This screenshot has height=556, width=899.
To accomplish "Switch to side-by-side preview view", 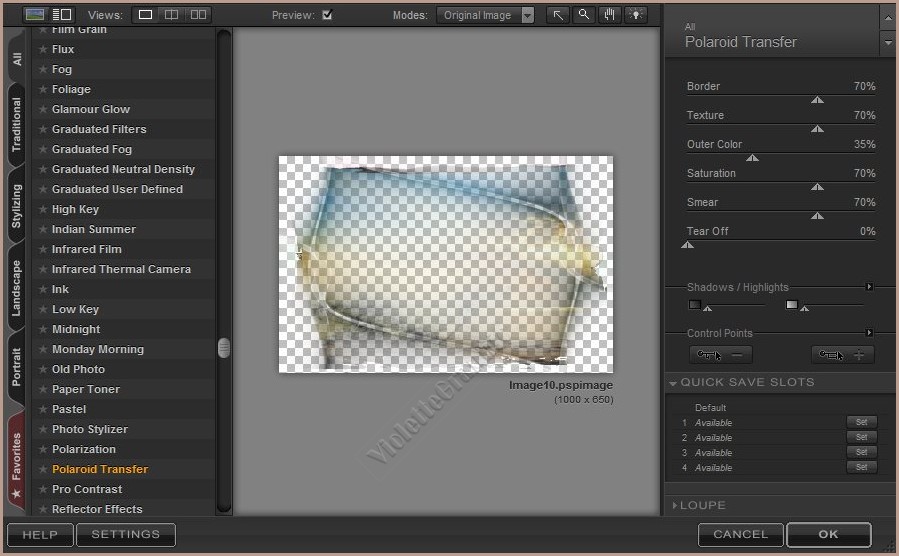I will [x=198, y=15].
